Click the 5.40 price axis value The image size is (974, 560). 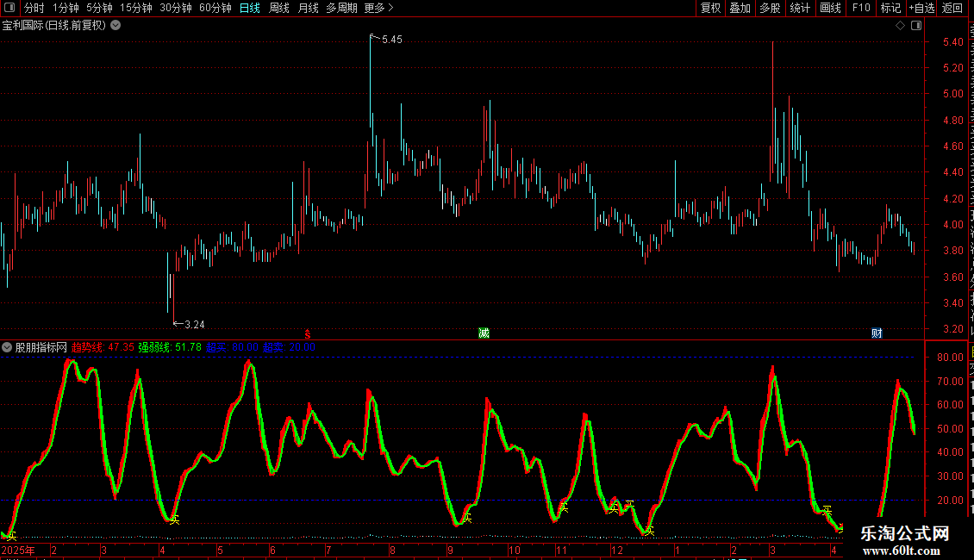click(952, 42)
